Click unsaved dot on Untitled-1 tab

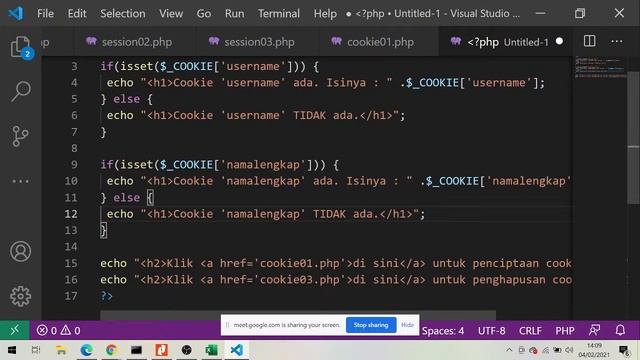coord(559,41)
